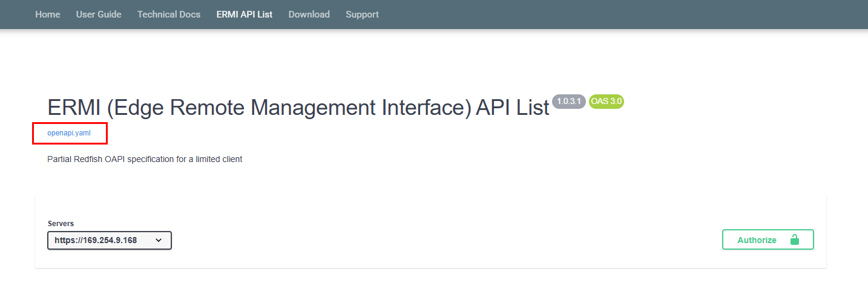Select the https://169.254.9.168 server URL text
This screenshot has width=868, height=283.
click(x=96, y=240)
